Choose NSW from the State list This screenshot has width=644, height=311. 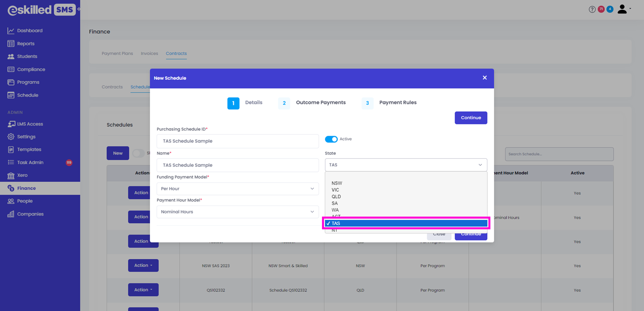406,183
